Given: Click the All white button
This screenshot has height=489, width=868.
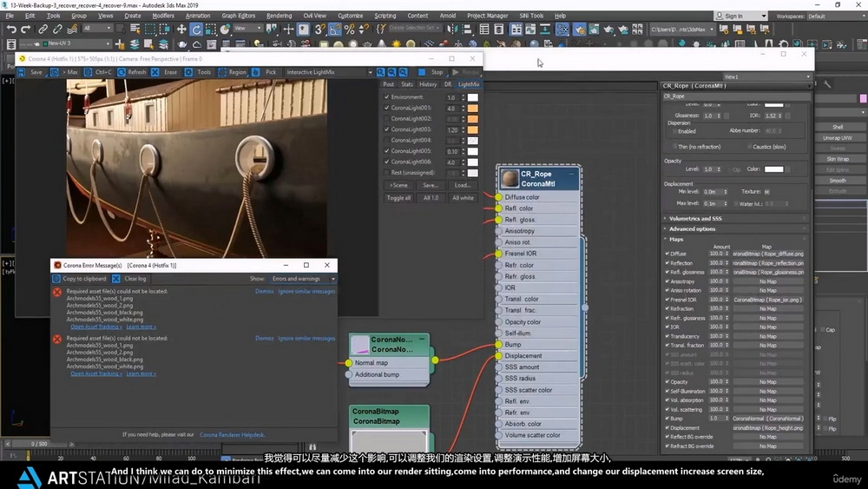Looking at the screenshot, I should (463, 198).
